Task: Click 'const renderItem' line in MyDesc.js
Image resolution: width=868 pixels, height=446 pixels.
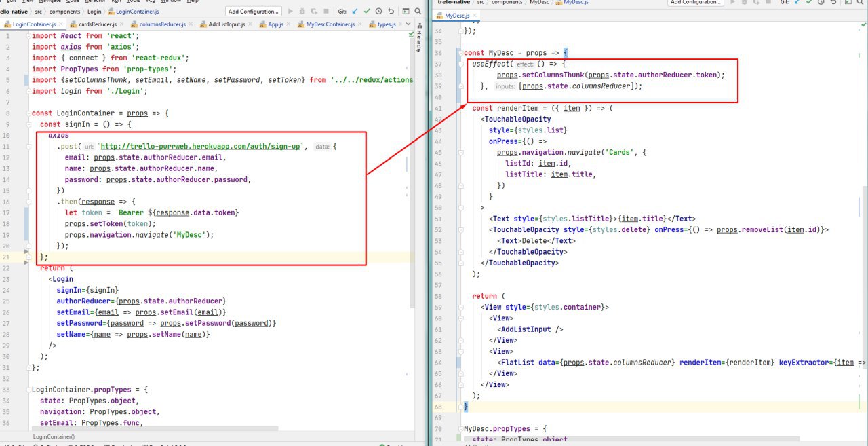Action: pos(542,108)
